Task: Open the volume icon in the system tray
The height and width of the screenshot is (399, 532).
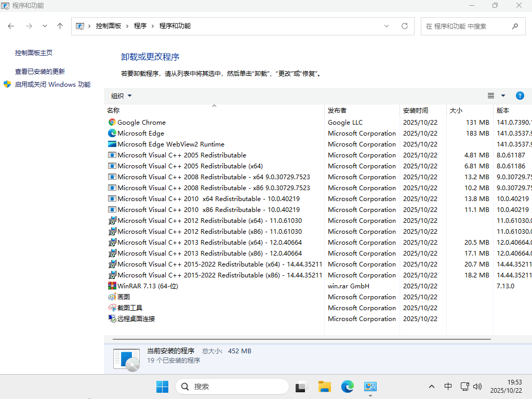Action: pos(477,387)
